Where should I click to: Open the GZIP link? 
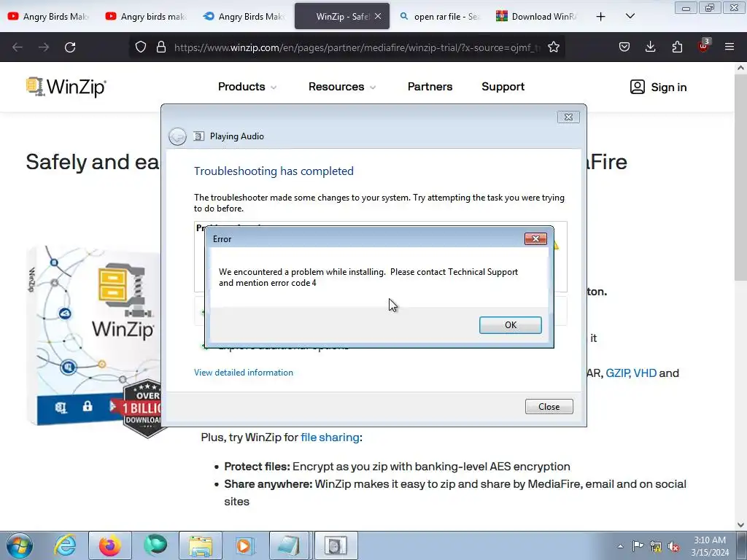pyautogui.click(x=617, y=373)
